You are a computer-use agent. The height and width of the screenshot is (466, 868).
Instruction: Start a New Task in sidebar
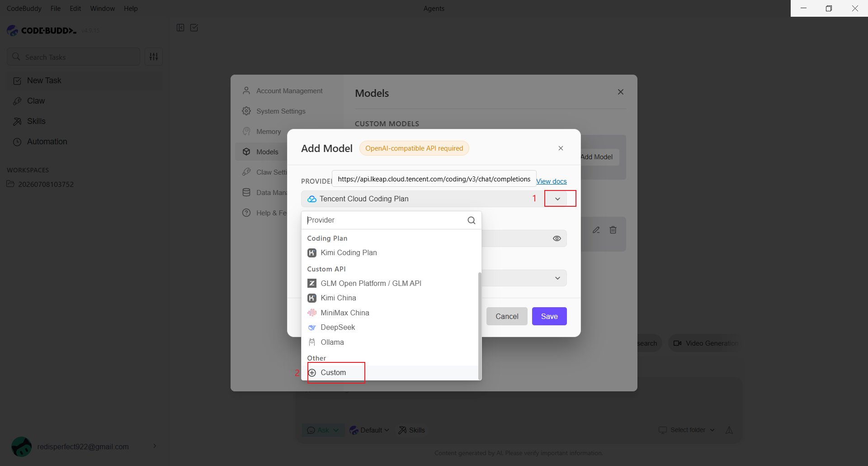click(x=85, y=81)
